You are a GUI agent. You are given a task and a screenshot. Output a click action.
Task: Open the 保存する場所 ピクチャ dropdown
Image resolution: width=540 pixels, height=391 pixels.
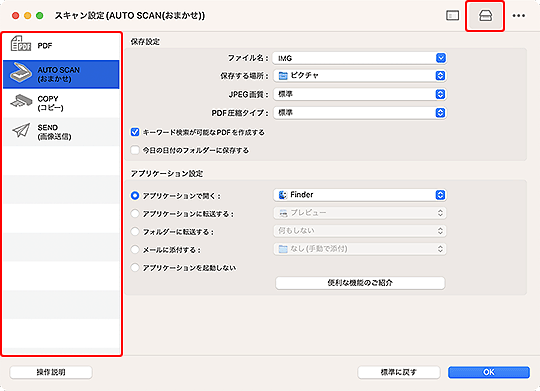[360, 75]
